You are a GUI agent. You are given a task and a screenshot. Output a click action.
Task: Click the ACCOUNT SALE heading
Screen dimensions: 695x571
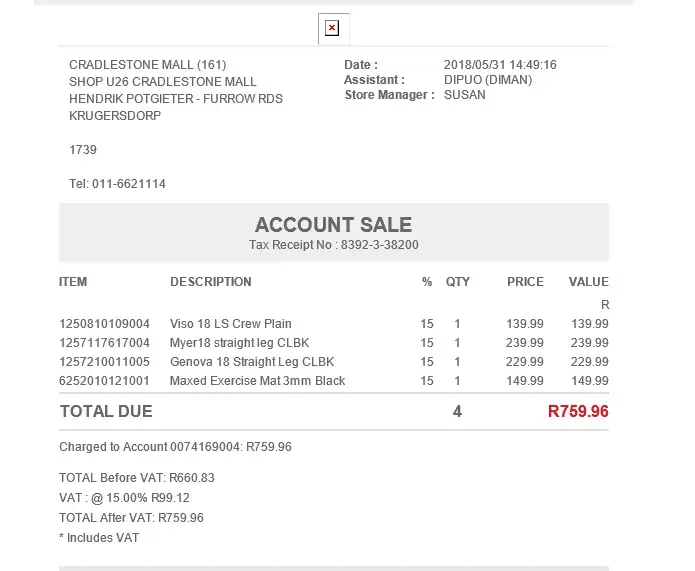(333, 225)
